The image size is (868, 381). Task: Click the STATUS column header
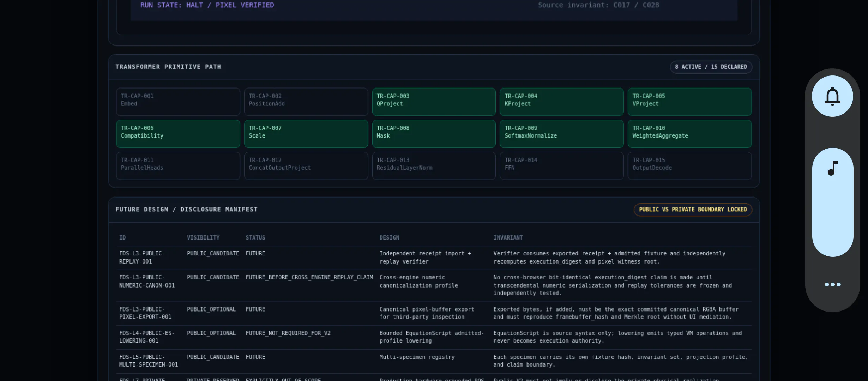[x=255, y=238]
